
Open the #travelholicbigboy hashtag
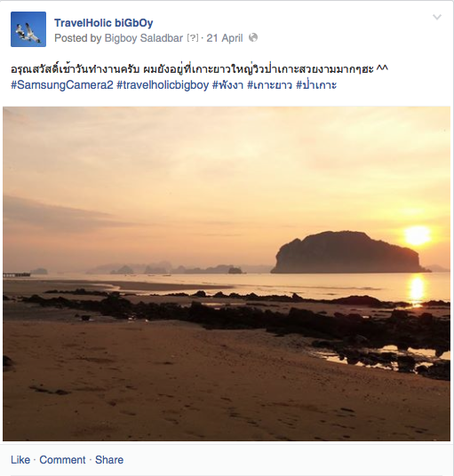click(163, 85)
